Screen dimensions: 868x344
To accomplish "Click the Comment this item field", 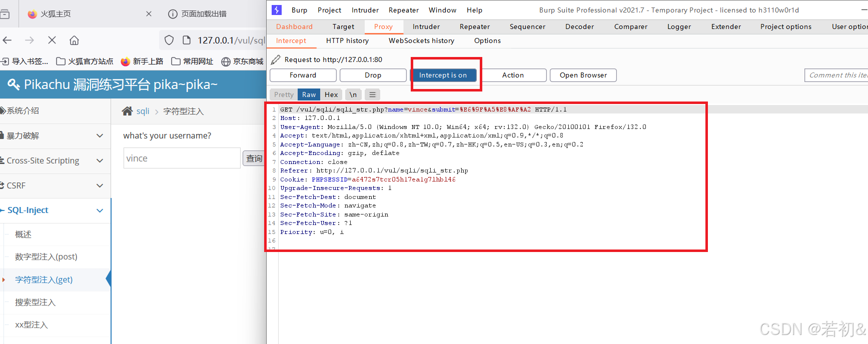I will [x=836, y=75].
